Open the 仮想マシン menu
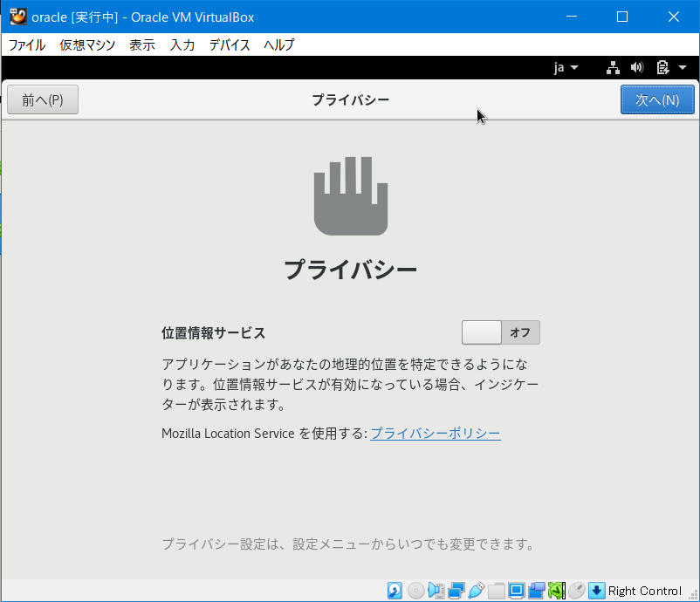Screen dimensions: 700x602 click(x=86, y=44)
